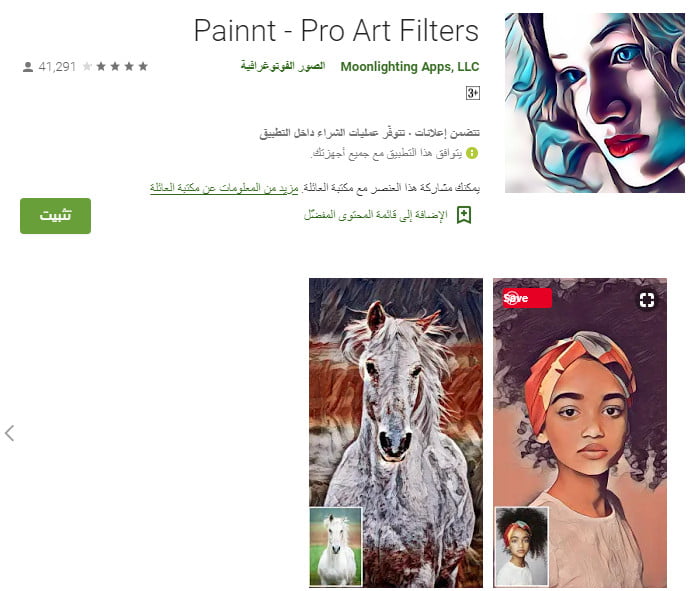Click the red Save button on screenshot
The height and width of the screenshot is (591, 695).
pyautogui.click(x=527, y=298)
